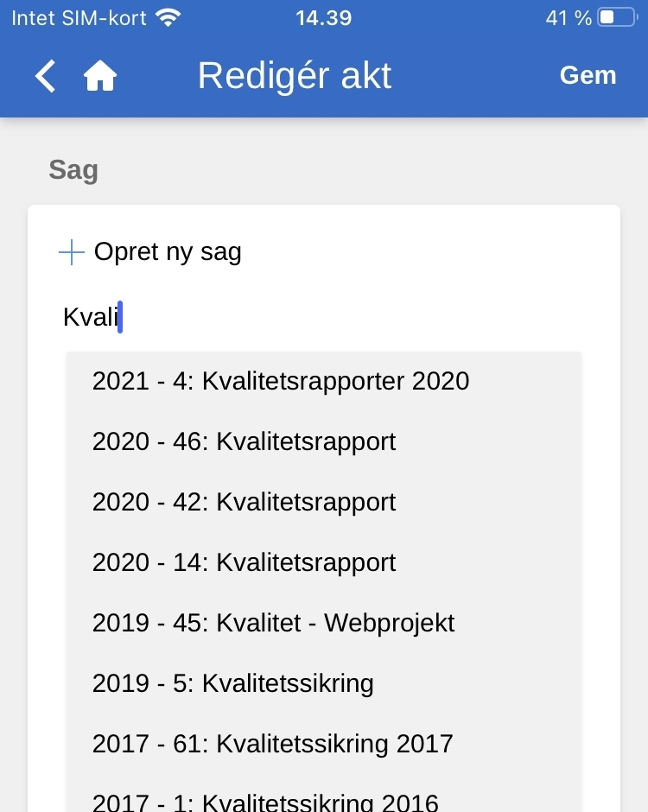
Task: Select 2017 - 1: Kvalitetssikring 2016
Action: (265, 802)
